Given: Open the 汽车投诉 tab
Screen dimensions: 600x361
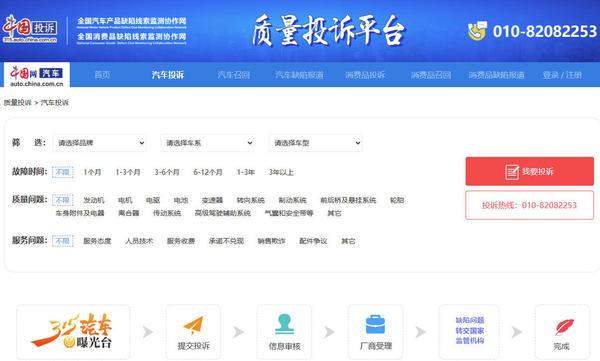Looking at the screenshot, I should [168, 75].
